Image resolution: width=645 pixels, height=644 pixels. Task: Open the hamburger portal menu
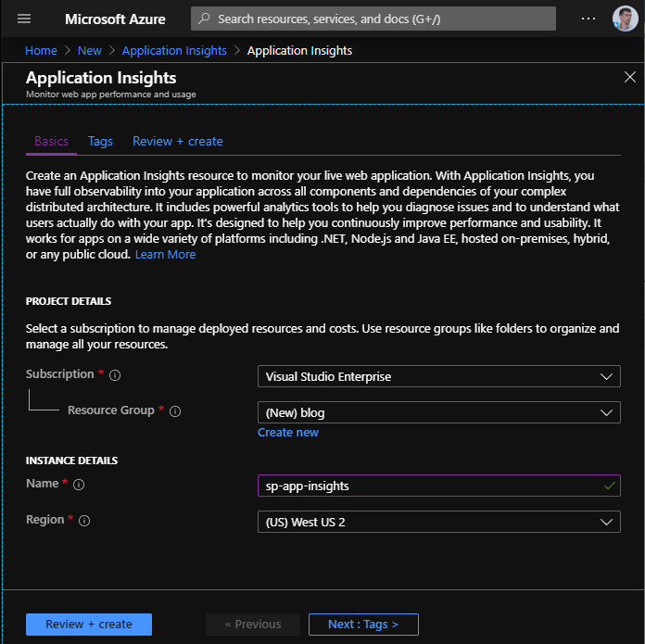click(24, 19)
